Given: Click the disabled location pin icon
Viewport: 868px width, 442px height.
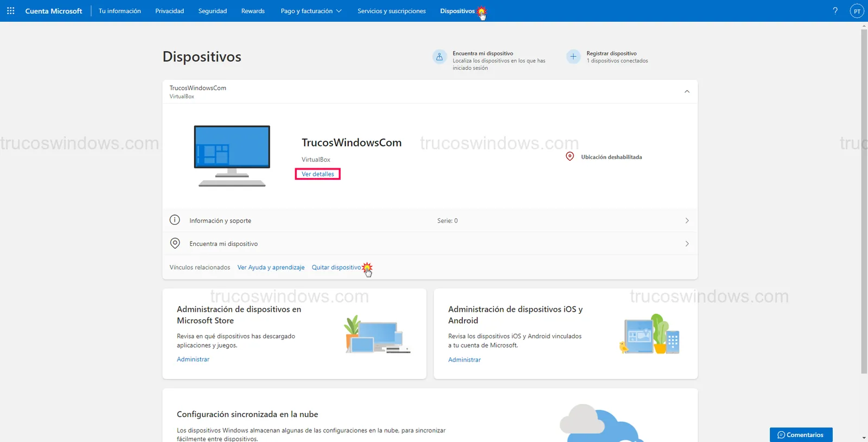Looking at the screenshot, I should pyautogui.click(x=570, y=156).
